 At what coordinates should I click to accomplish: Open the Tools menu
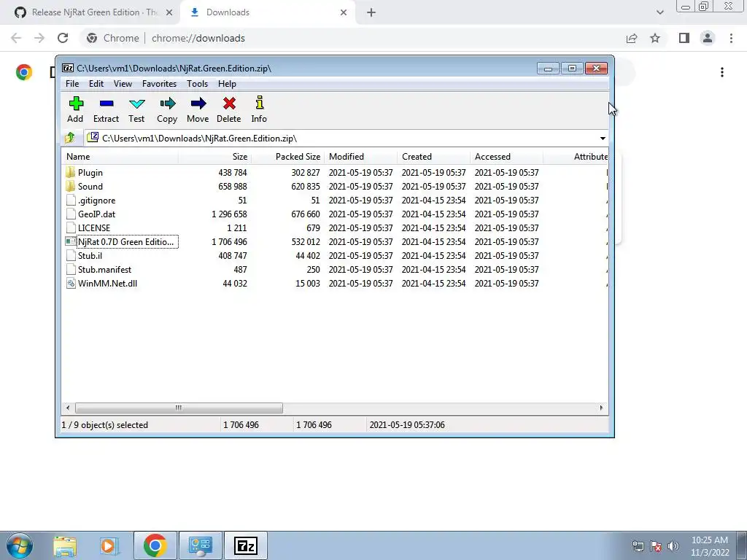[197, 84]
